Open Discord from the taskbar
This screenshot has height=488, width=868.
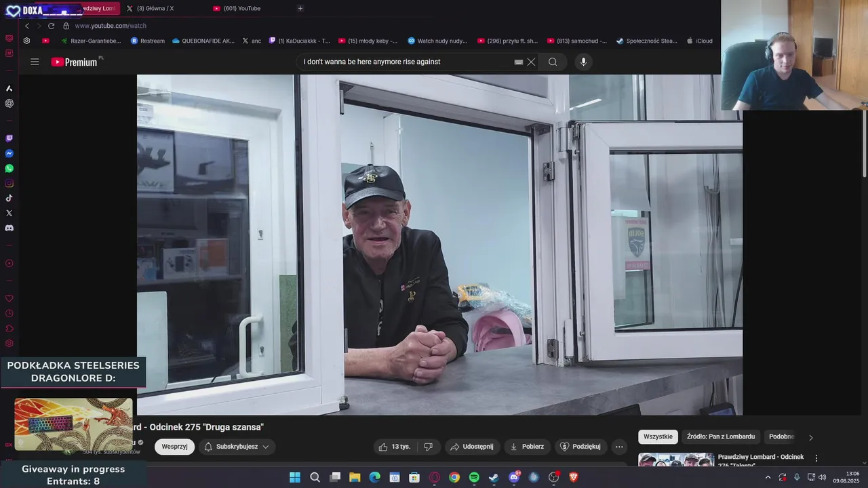pos(514,477)
